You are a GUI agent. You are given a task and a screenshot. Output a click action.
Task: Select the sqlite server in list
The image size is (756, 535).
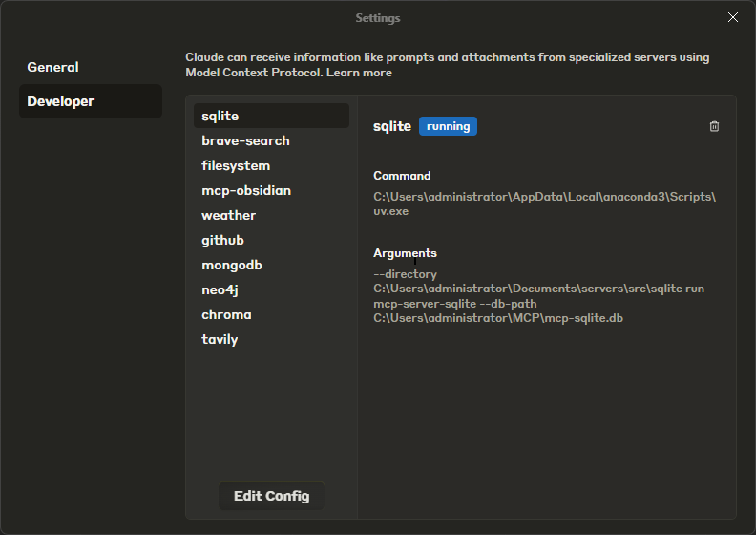(220, 116)
